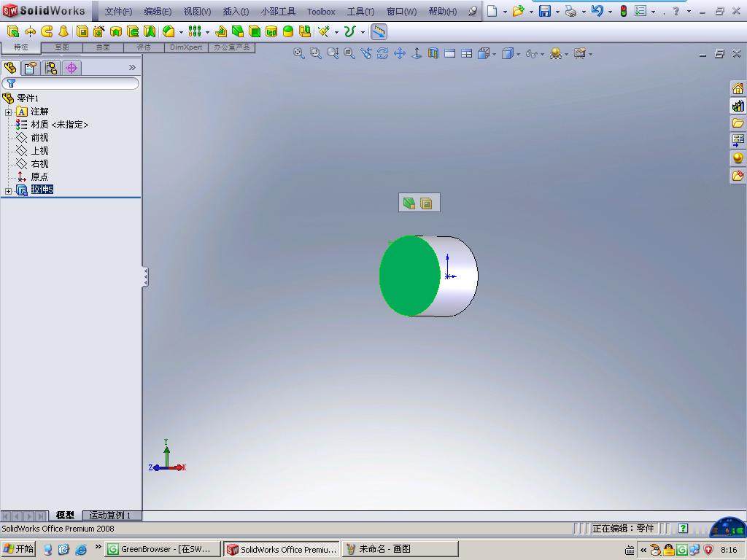Switch to the 办公室产品 command tab
Viewport: 747px width, 560px height.
click(x=231, y=47)
